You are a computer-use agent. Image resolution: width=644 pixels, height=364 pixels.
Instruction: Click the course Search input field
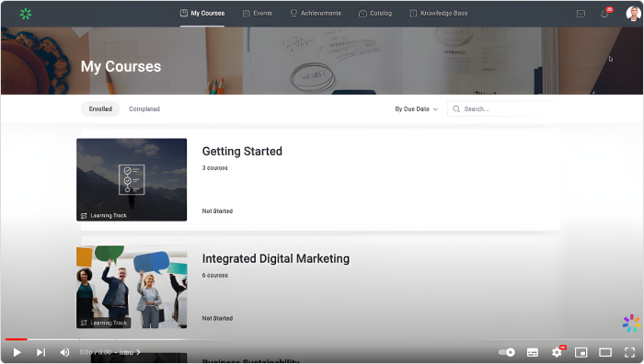pos(504,108)
